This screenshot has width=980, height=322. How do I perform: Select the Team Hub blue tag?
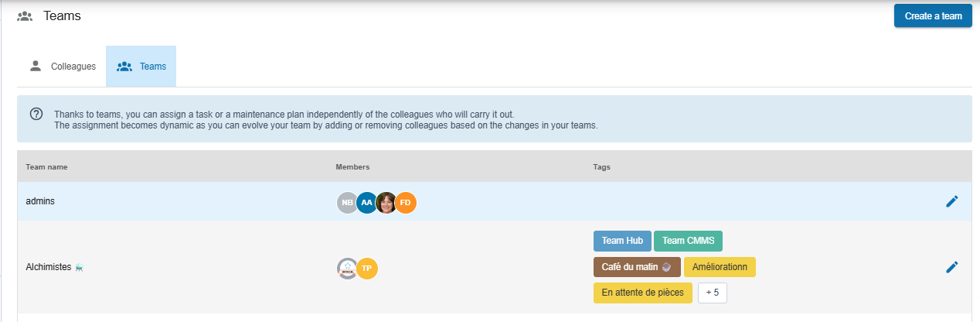click(x=622, y=241)
